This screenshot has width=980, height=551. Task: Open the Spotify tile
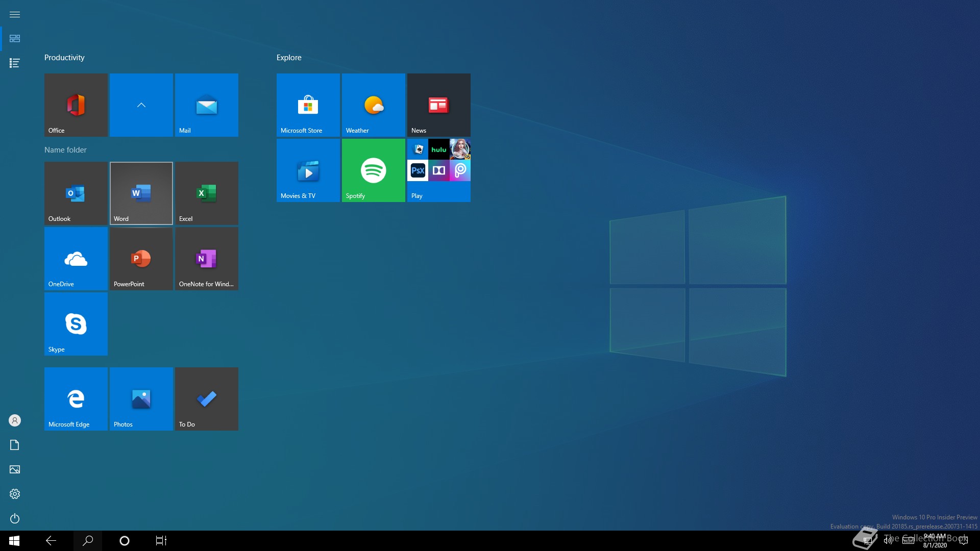tap(373, 170)
